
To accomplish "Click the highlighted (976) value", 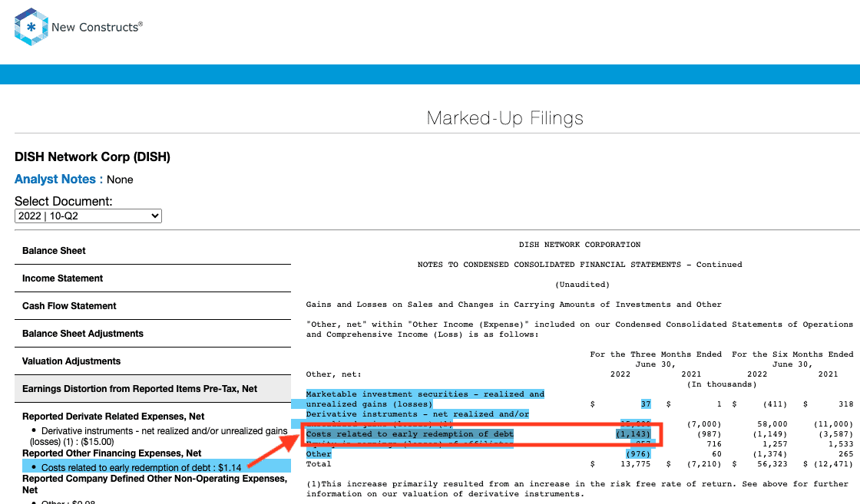I will pyautogui.click(x=638, y=454).
